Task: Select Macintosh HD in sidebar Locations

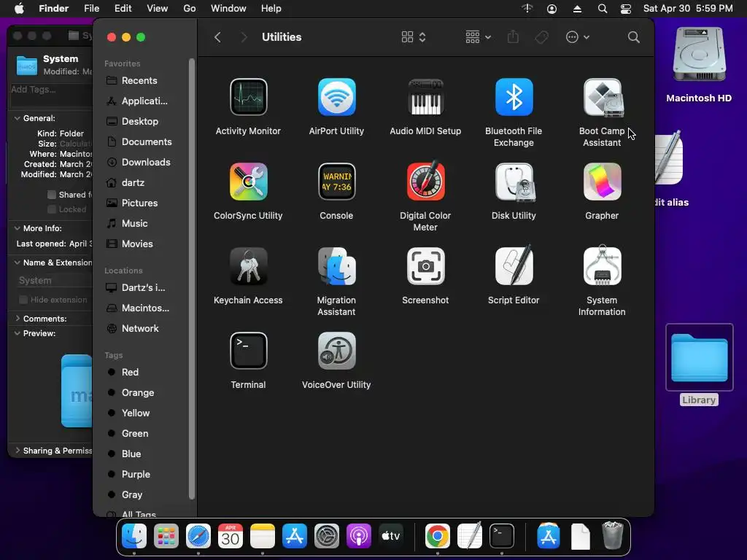Action: pos(146,308)
